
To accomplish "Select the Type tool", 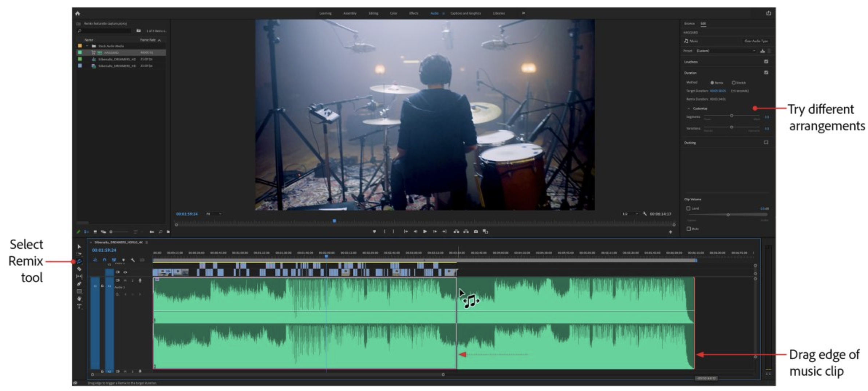I will (x=79, y=307).
